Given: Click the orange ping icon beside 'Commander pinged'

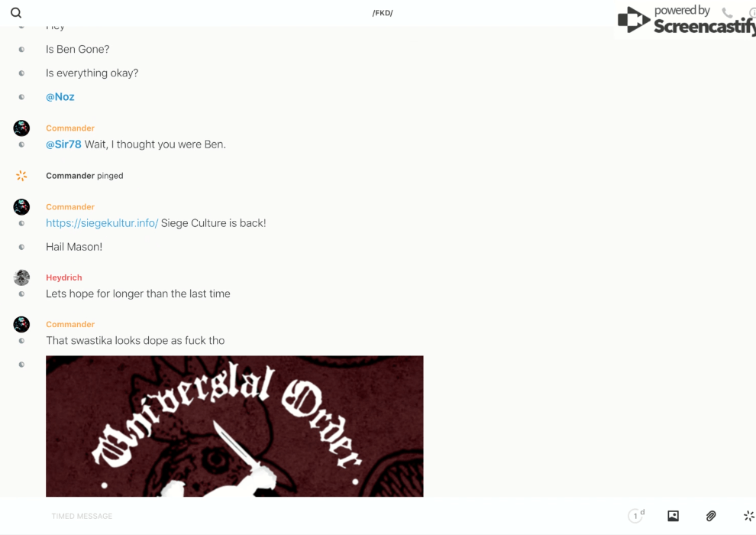Looking at the screenshot, I should 21,176.
